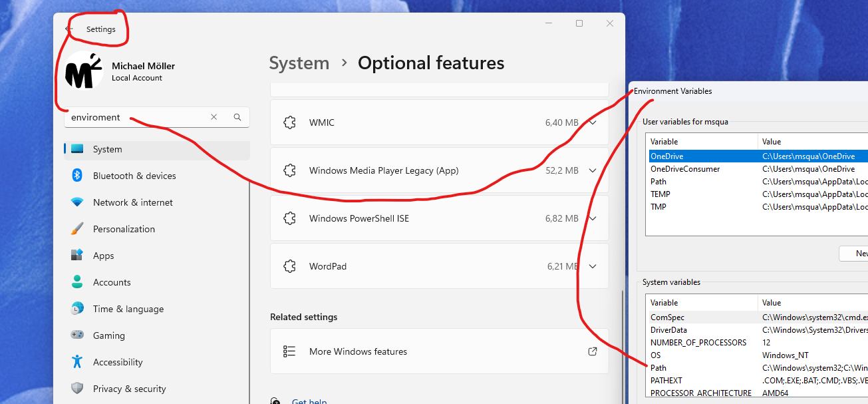Click the Privacy & security shield icon
The image size is (868, 404).
(x=77, y=389)
